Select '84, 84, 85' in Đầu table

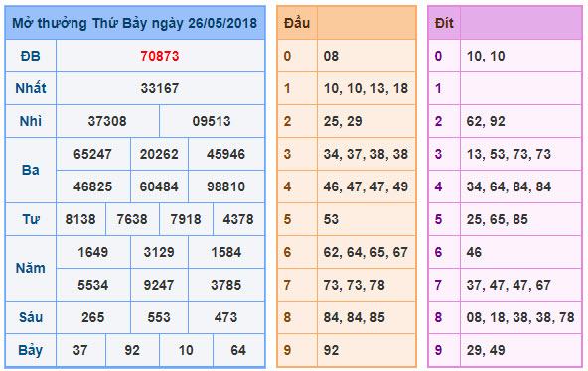tap(354, 317)
